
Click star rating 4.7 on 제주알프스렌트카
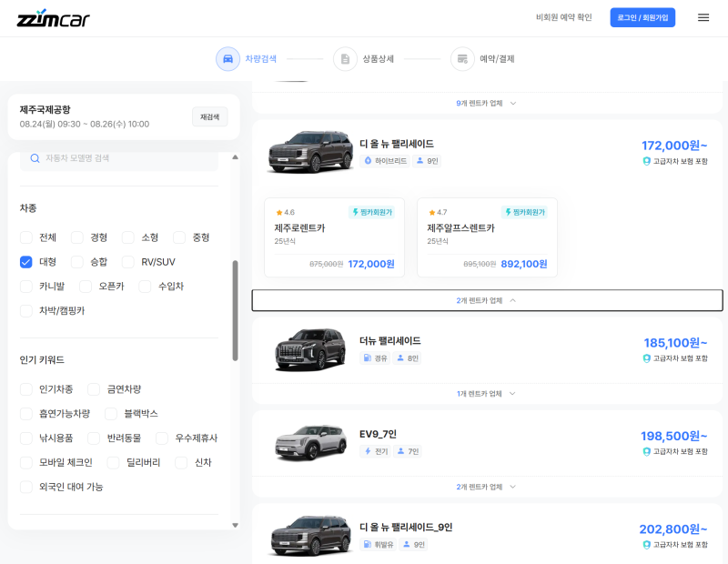point(438,212)
